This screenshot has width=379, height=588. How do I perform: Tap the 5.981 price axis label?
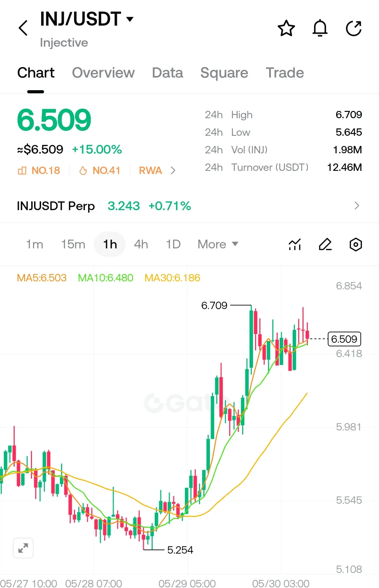tap(348, 427)
